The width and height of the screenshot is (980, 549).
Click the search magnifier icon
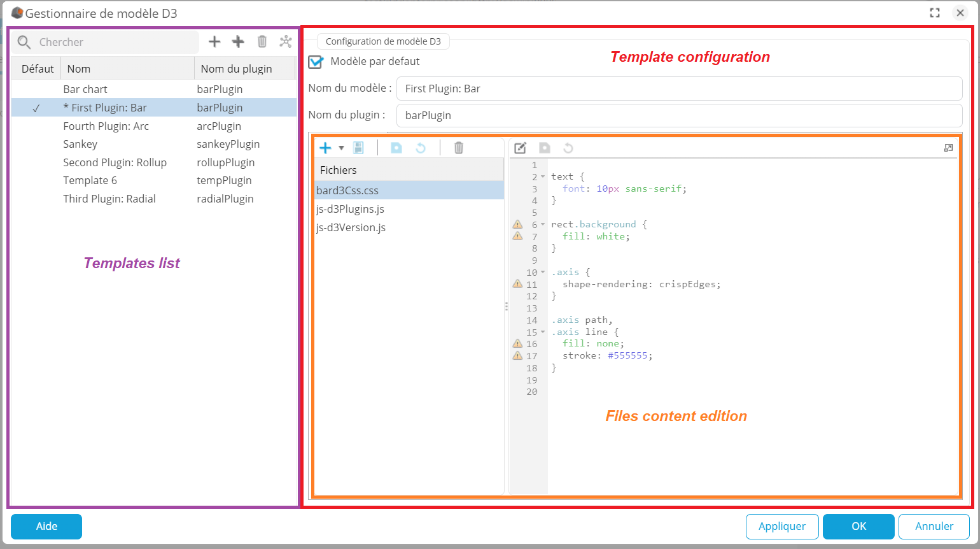24,42
